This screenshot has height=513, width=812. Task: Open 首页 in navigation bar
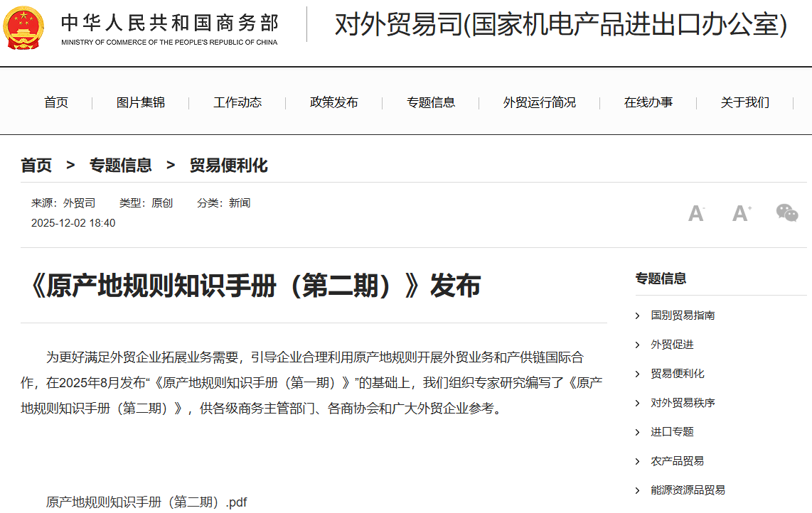coord(56,102)
